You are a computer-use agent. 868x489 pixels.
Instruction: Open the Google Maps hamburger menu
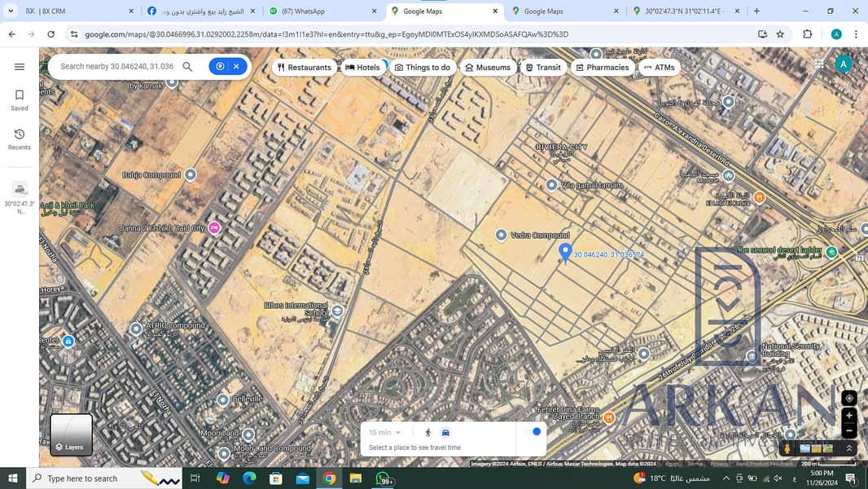click(x=20, y=67)
